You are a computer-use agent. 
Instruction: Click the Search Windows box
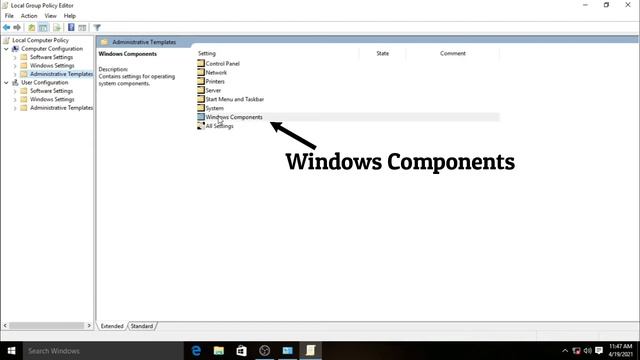(103, 351)
